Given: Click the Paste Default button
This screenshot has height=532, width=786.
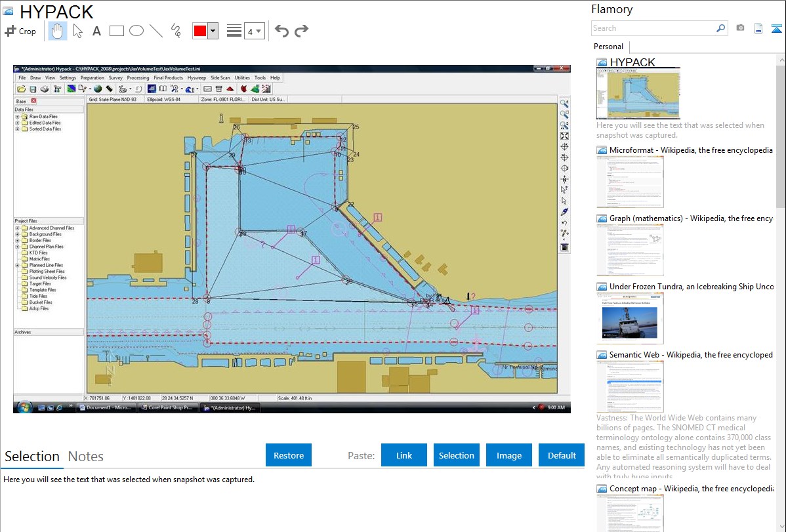Looking at the screenshot, I should tap(562, 455).
